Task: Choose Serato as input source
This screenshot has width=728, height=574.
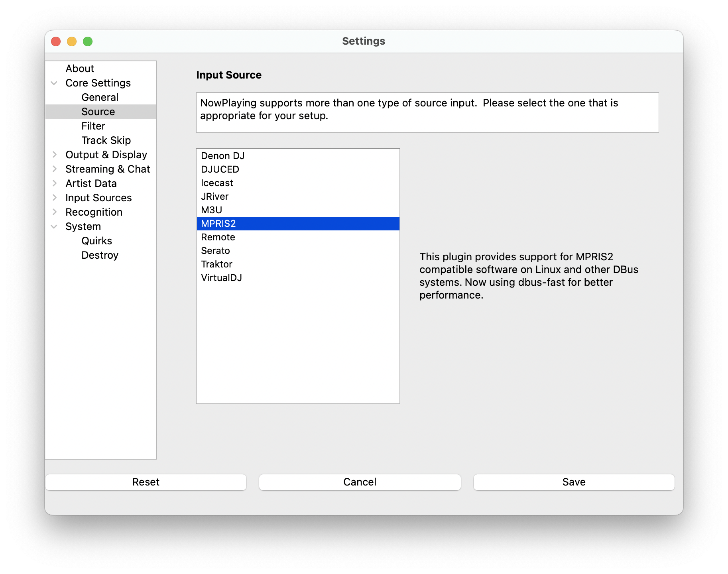Action: pos(215,251)
